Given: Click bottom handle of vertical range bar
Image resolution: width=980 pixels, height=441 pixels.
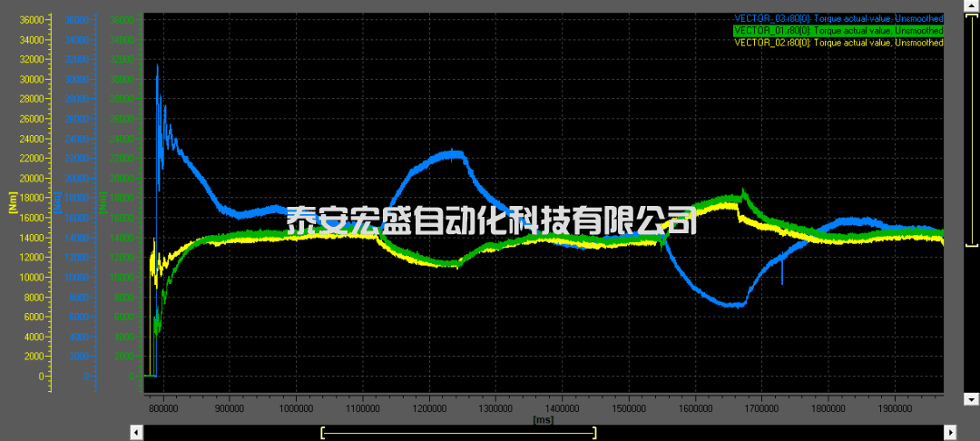Looking at the screenshot, I should [970, 243].
